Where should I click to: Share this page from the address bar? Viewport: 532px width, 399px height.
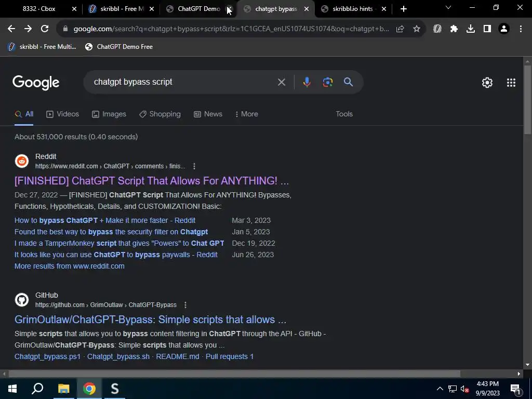(400, 29)
